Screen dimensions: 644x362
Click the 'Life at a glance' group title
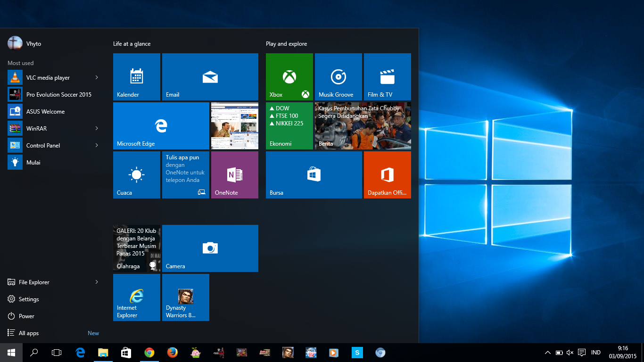coord(132,44)
